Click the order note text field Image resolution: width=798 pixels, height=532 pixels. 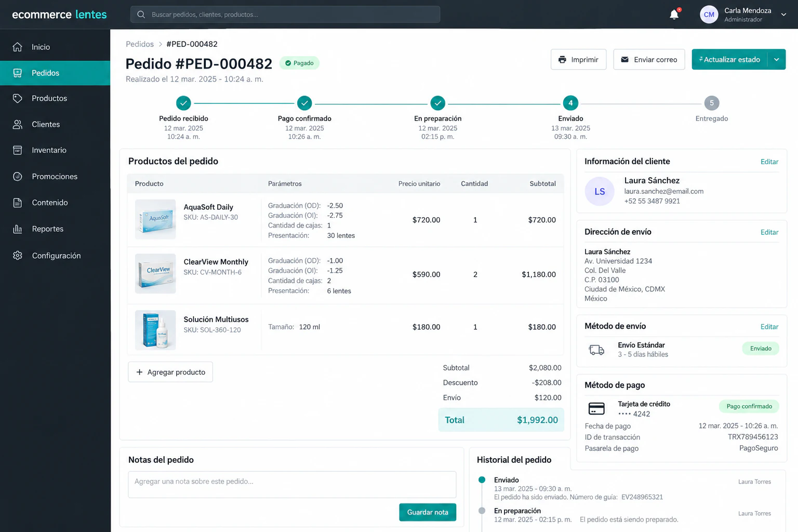tap(292, 484)
